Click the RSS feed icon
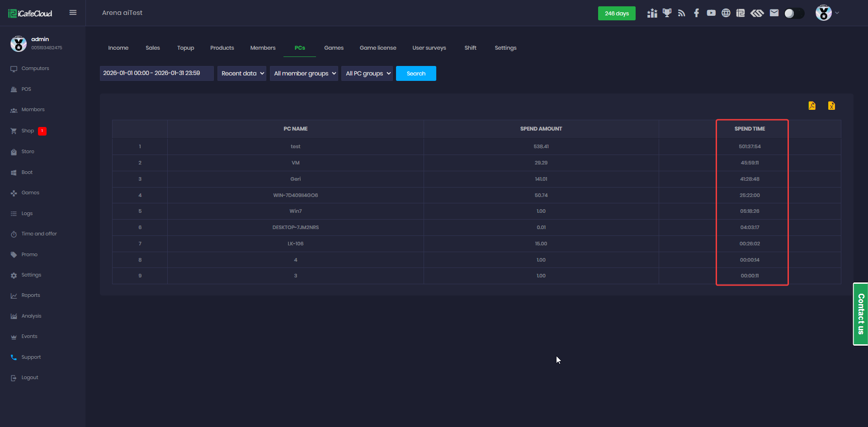Screen dimensions: 868x427 pyautogui.click(x=682, y=13)
